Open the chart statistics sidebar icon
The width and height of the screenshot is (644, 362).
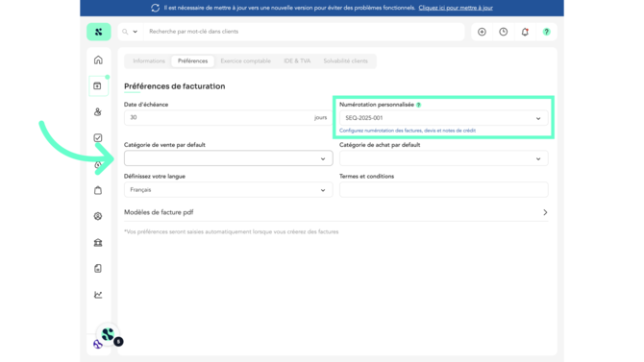coord(98,295)
